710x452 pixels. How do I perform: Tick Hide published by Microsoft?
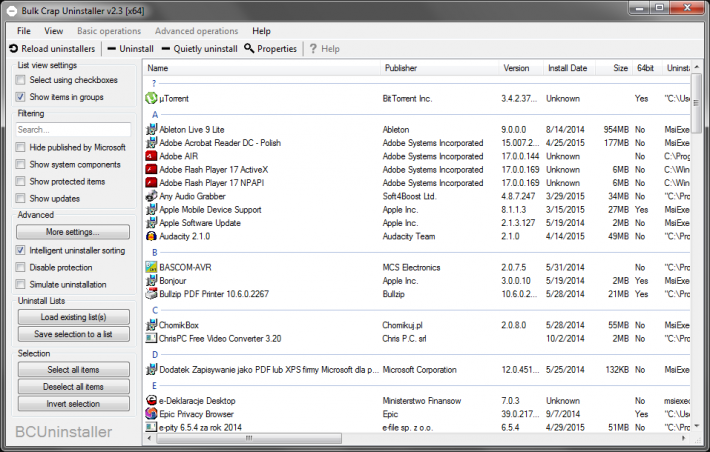pyautogui.click(x=20, y=147)
